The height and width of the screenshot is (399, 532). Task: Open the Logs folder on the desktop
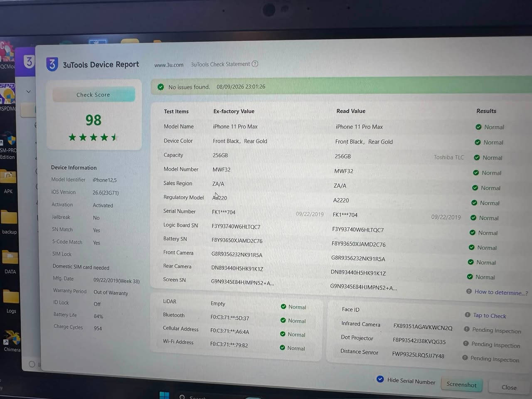11,301
